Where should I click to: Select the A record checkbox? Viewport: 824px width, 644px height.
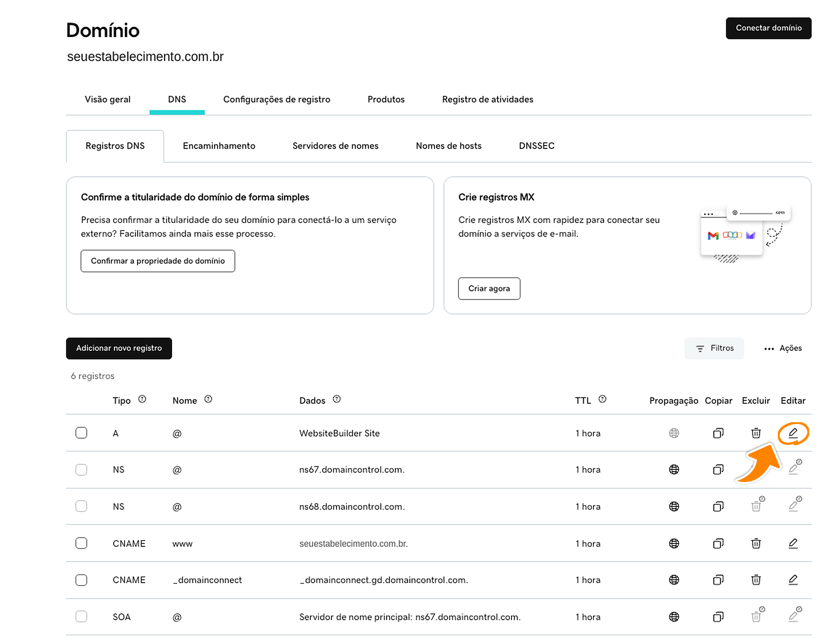[81, 433]
